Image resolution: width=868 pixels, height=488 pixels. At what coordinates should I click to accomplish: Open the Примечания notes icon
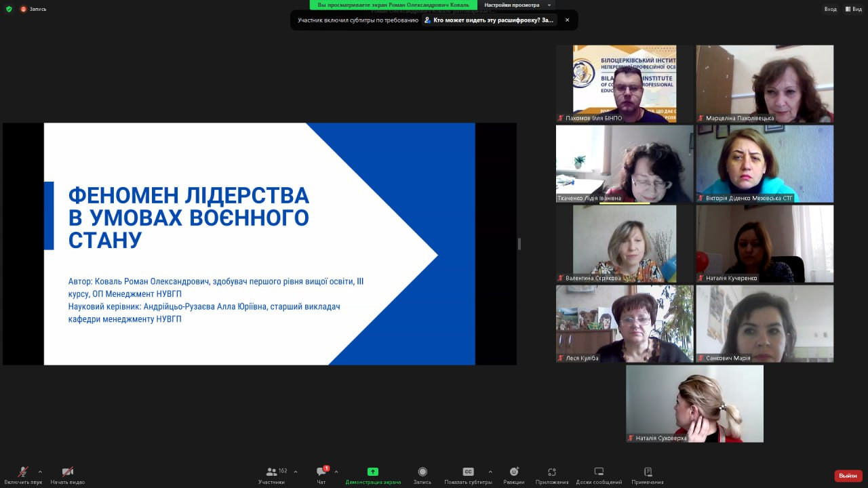(x=648, y=472)
